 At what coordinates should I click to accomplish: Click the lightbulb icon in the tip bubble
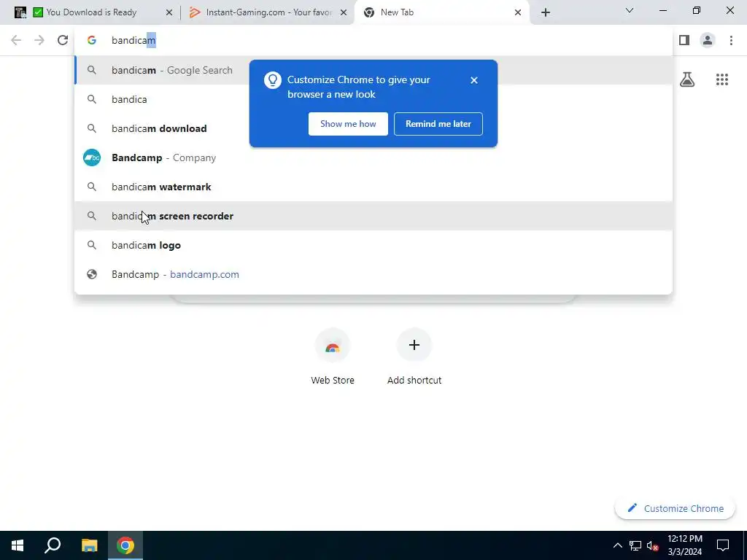(273, 80)
